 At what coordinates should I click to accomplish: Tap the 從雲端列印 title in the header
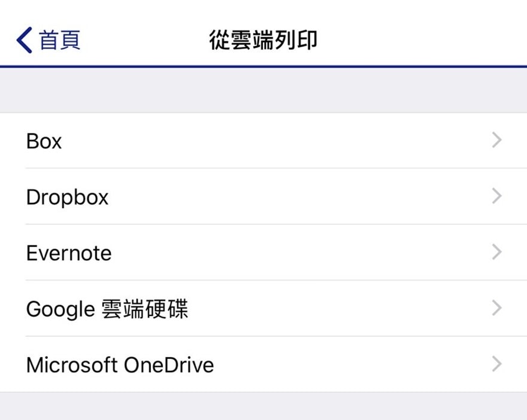click(263, 39)
